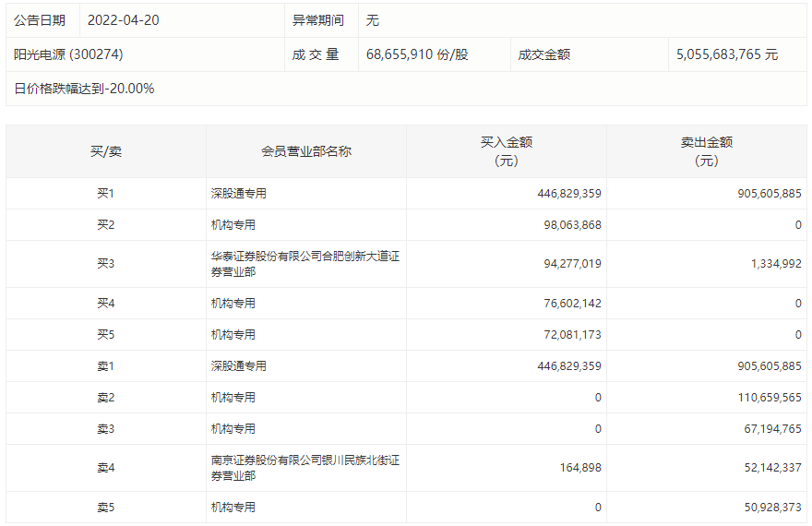Click 深股通专用 in the 买1 row

point(239,193)
